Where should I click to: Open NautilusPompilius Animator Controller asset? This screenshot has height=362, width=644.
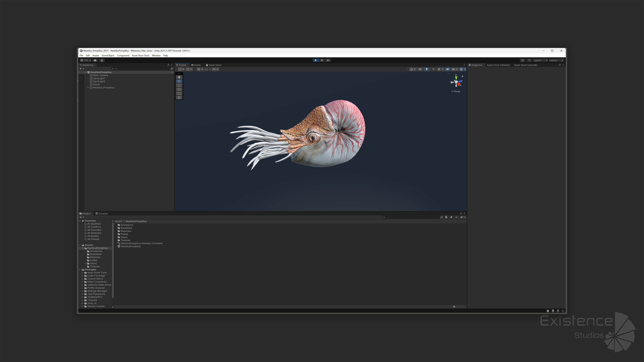click(142, 243)
